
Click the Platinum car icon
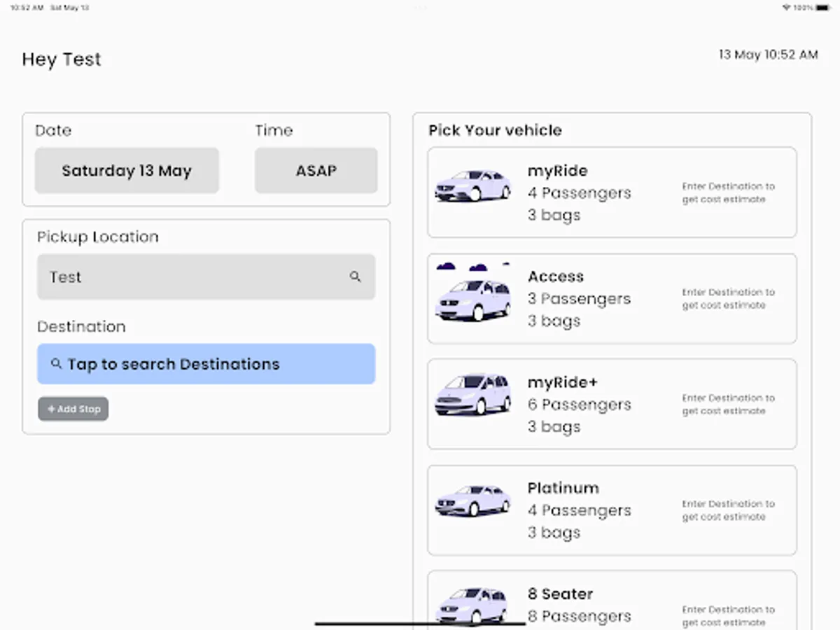pyautogui.click(x=472, y=500)
